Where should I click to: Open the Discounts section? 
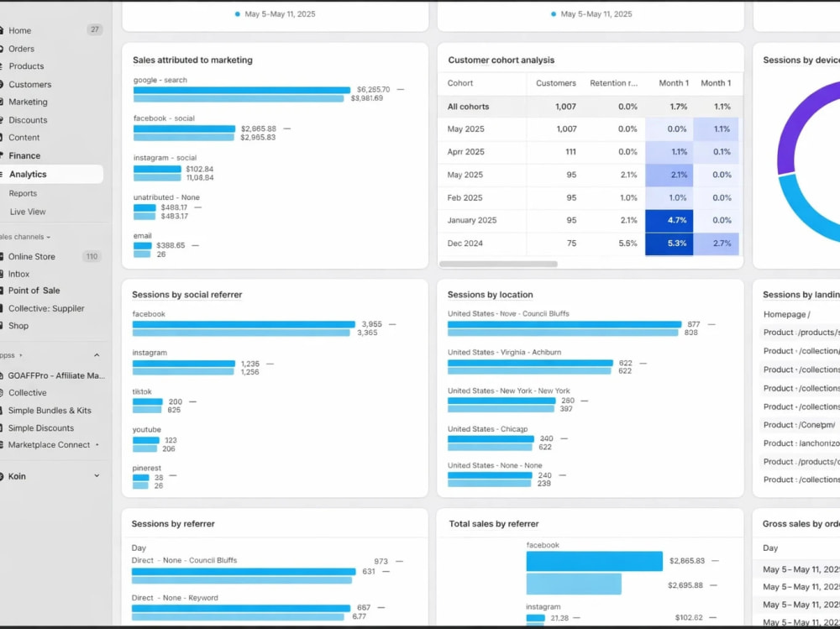pos(28,120)
